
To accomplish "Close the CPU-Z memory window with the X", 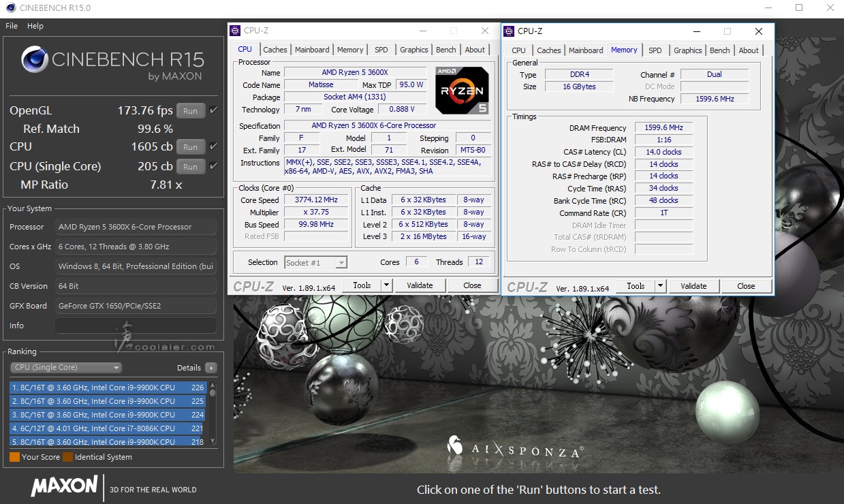I will coord(759,31).
